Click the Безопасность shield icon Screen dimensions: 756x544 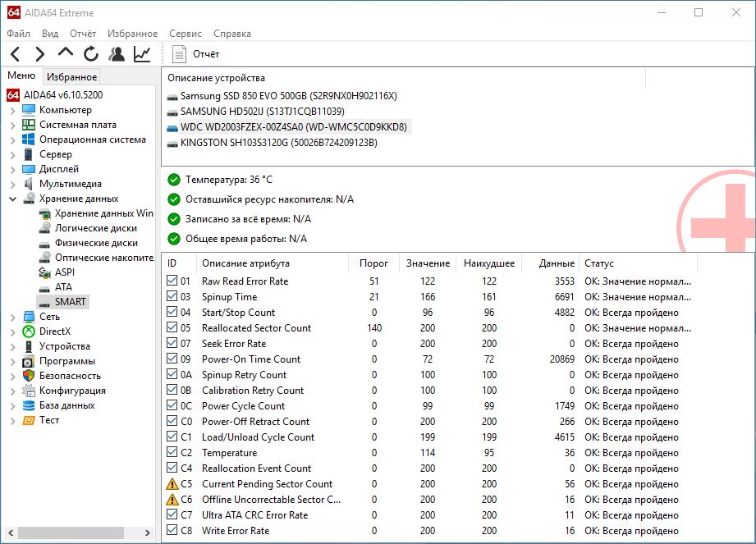point(29,376)
